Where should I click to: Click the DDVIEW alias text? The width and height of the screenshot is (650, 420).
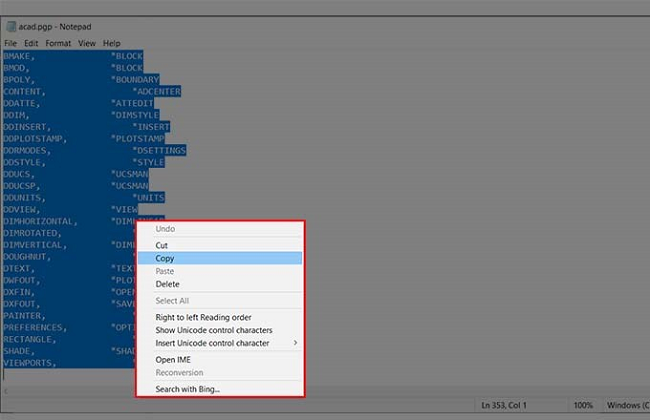(x=21, y=209)
